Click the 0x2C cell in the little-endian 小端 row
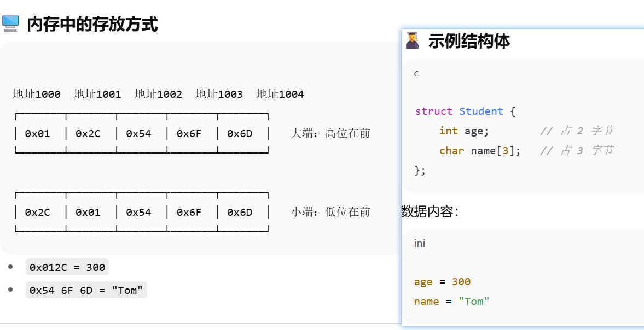This screenshot has width=644, height=330. pos(38,213)
